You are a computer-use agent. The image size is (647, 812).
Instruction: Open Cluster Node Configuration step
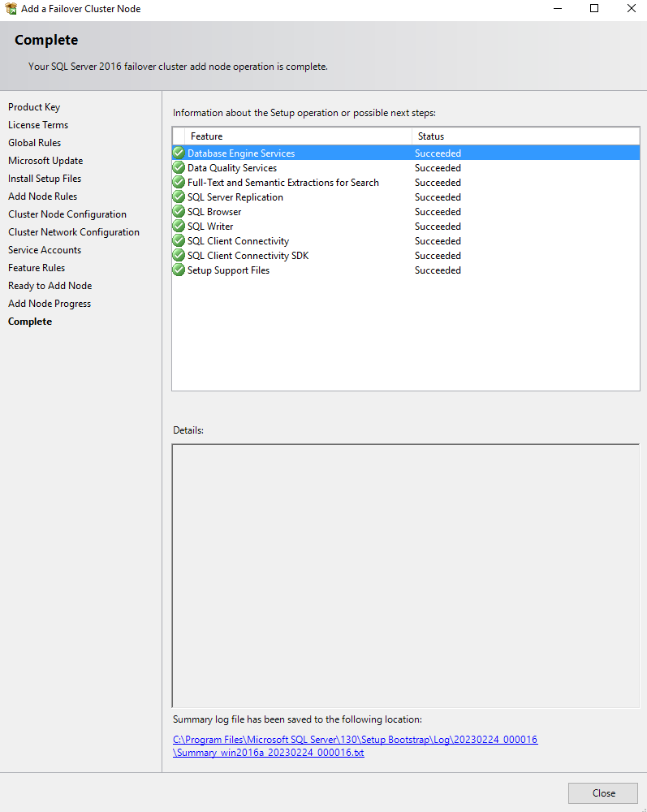pos(67,214)
